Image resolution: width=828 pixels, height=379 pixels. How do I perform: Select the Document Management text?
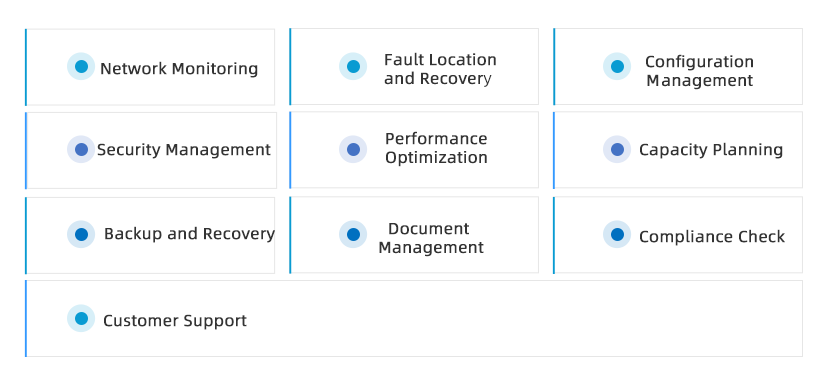(x=431, y=238)
